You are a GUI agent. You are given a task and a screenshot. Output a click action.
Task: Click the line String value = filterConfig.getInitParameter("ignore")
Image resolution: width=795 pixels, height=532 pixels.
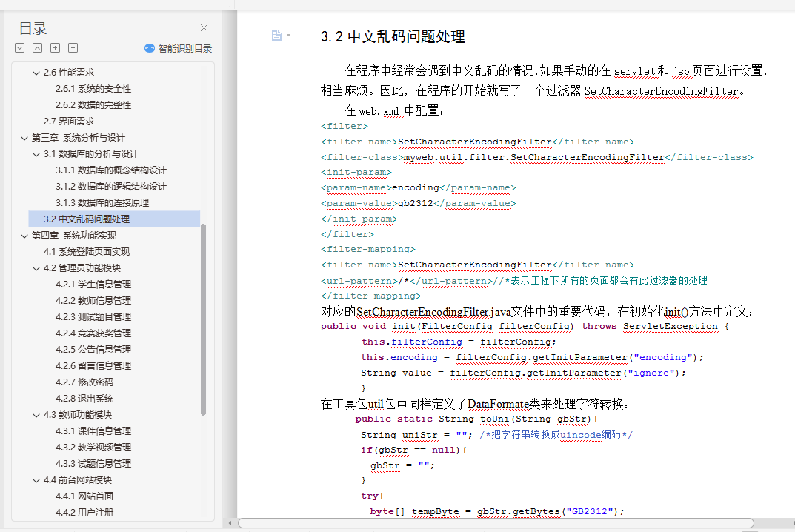click(523, 373)
